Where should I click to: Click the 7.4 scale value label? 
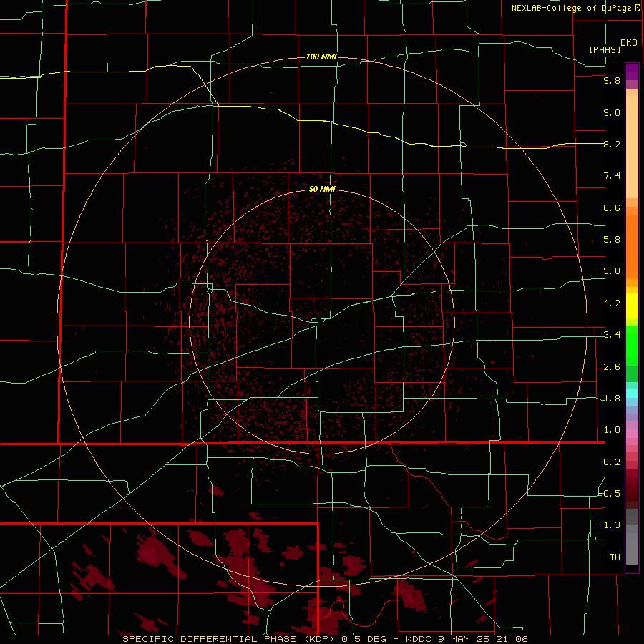point(612,176)
